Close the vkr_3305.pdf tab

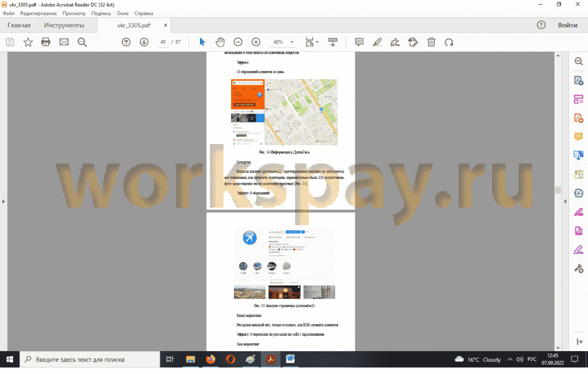(x=165, y=25)
